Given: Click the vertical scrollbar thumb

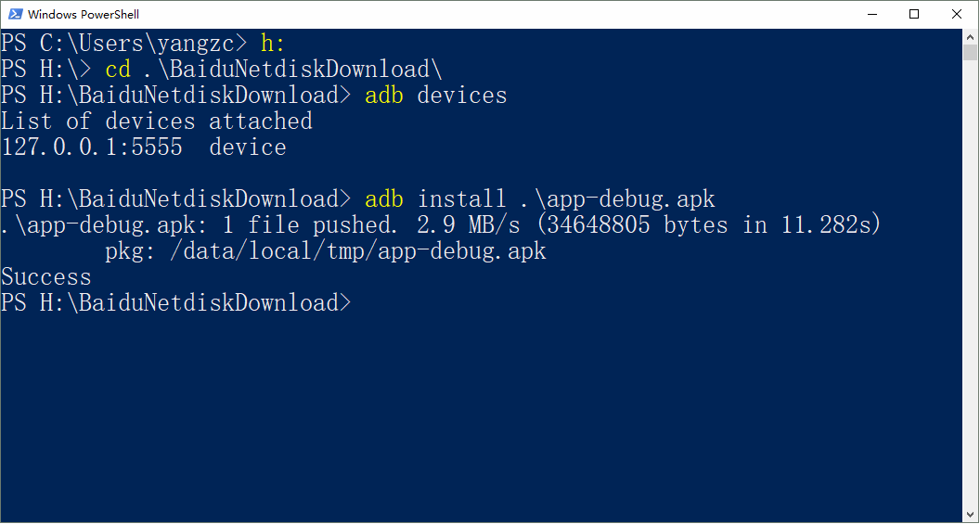Looking at the screenshot, I should coord(970,53).
